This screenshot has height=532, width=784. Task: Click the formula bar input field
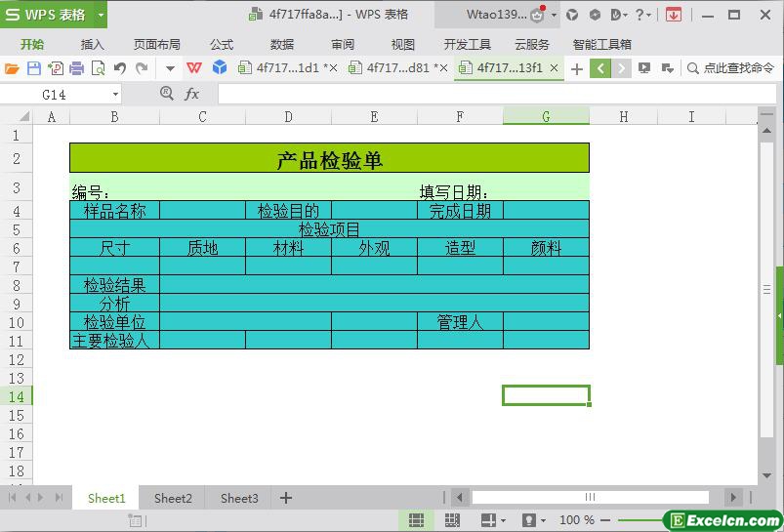coord(497,94)
